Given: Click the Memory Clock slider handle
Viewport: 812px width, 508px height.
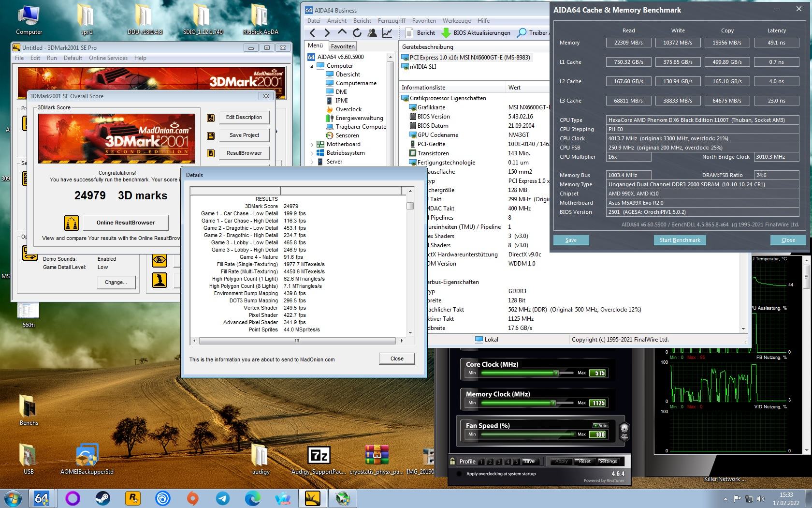Looking at the screenshot, I should click(553, 403).
